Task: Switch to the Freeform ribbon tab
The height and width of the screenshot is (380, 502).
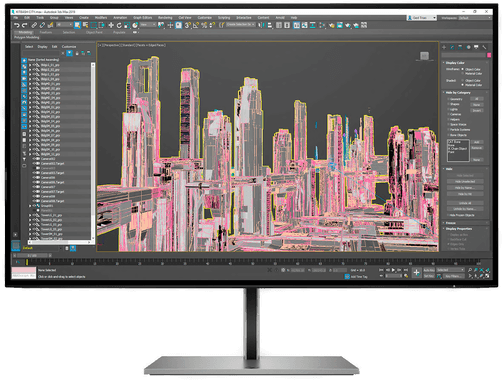Action: click(46, 32)
